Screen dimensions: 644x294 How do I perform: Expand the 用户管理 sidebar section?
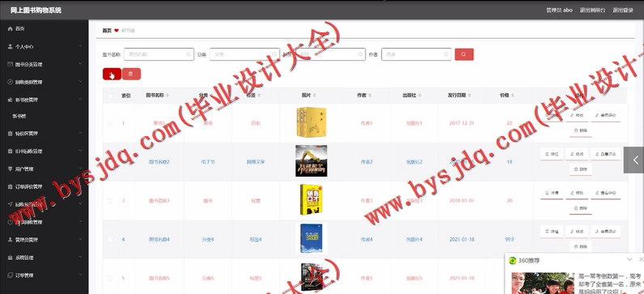pos(81,168)
